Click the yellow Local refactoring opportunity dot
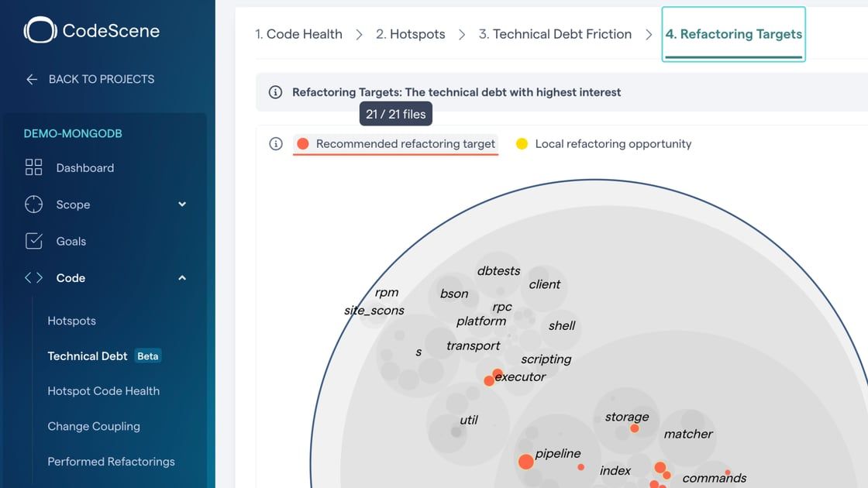Image resolution: width=868 pixels, height=488 pixels. coord(522,144)
